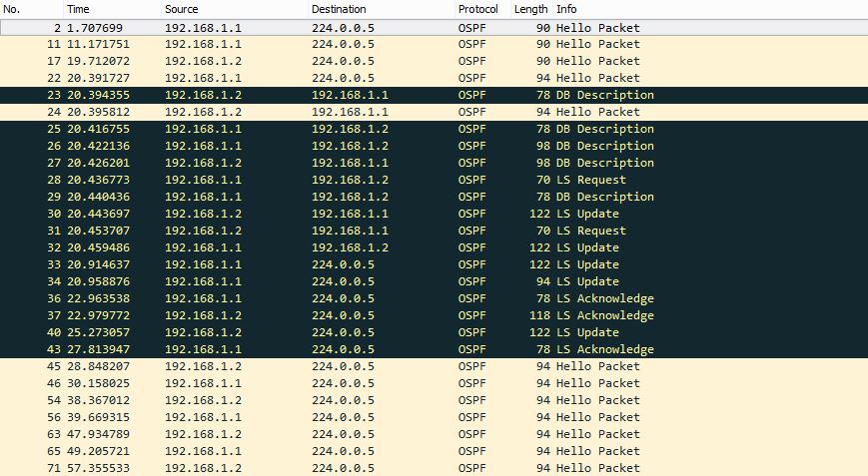Click source 192.168.1.2 in packet 23

click(203, 95)
